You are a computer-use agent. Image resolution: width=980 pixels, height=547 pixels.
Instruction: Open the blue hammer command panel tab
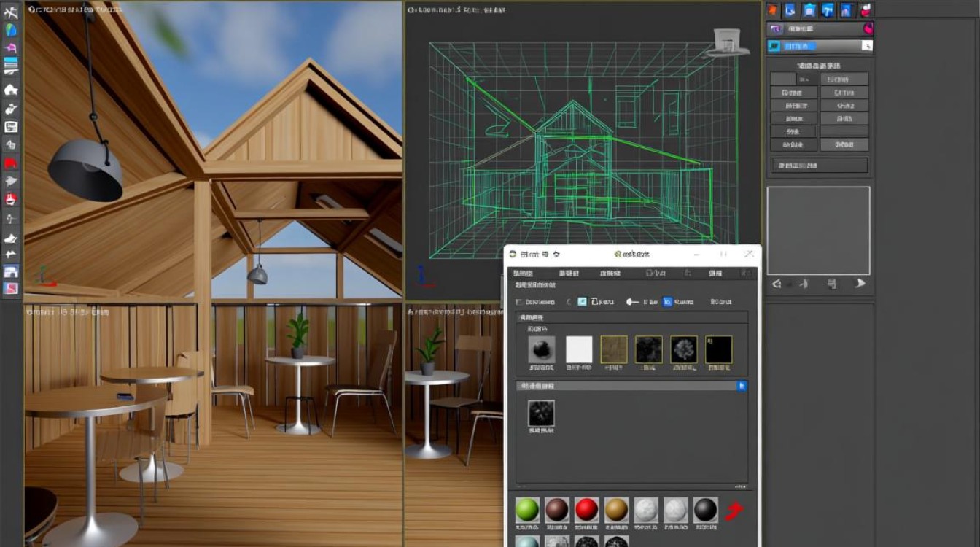(x=828, y=10)
